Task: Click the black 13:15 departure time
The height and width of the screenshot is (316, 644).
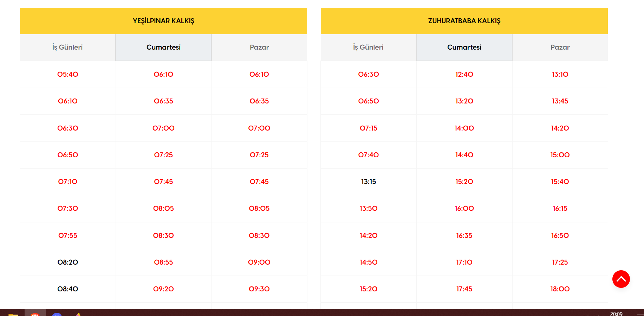Action: tap(369, 182)
